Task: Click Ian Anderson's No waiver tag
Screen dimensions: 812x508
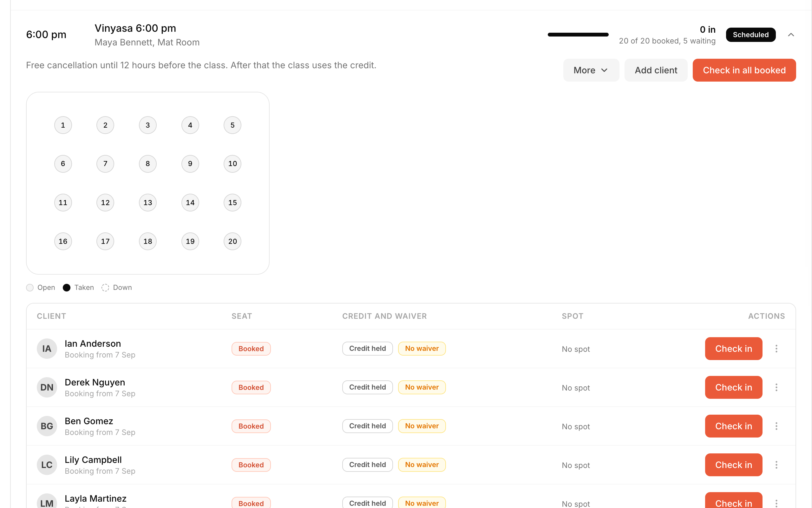Action: (x=422, y=348)
